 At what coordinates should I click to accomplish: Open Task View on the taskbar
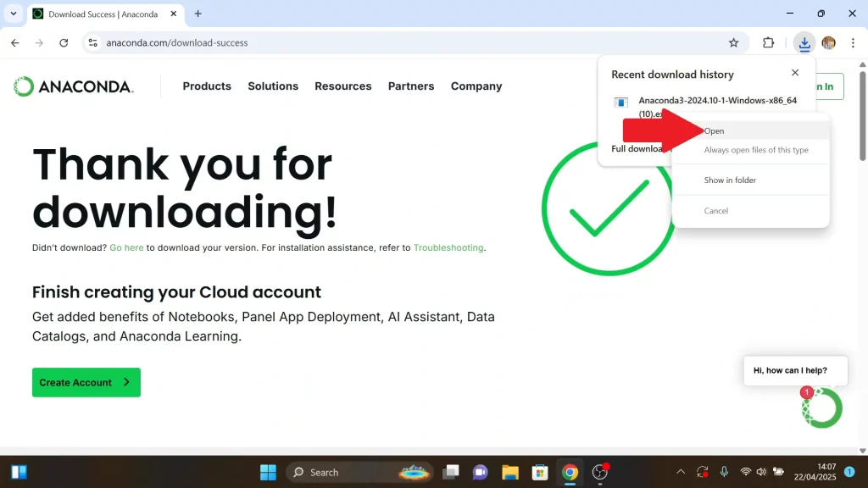[x=451, y=472]
